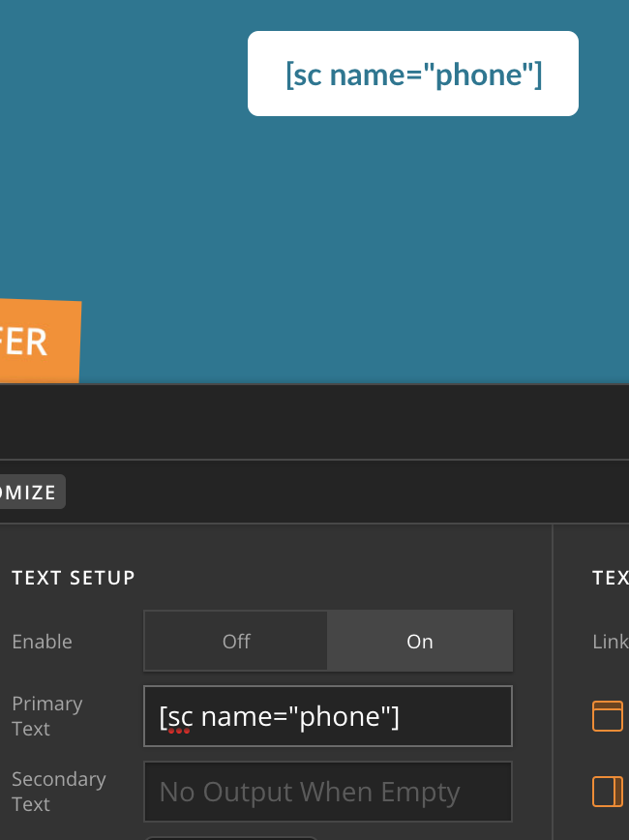The image size is (629, 840).
Task: Select the orange offer badge in preview
Action: coord(40,341)
